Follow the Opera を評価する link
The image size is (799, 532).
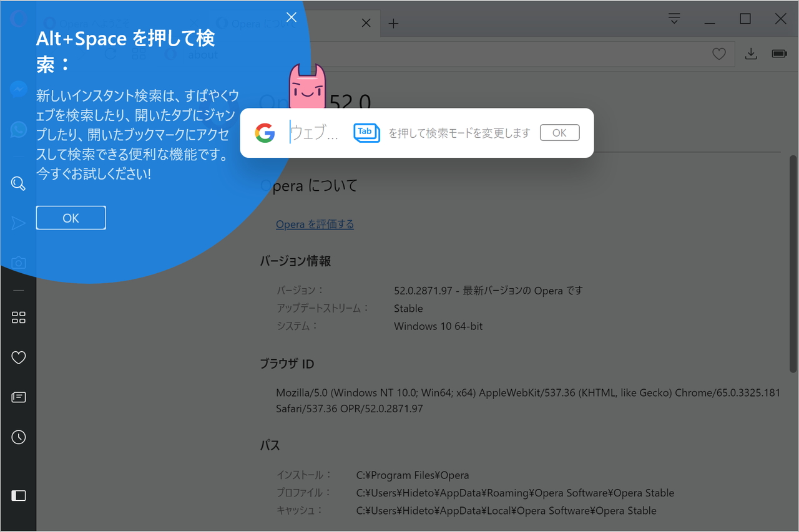pos(315,224)
